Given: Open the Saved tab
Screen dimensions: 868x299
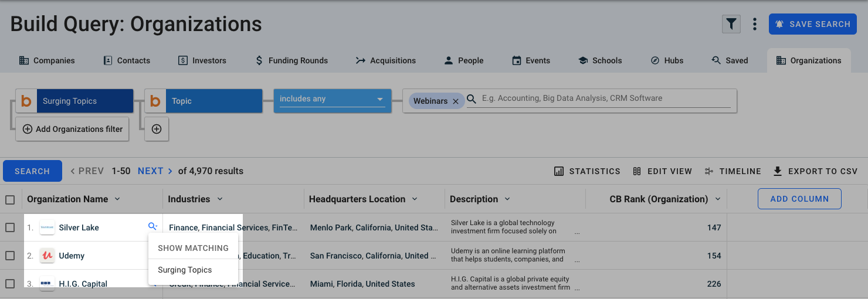Looking at the screenshot, I should coord(730,60).
